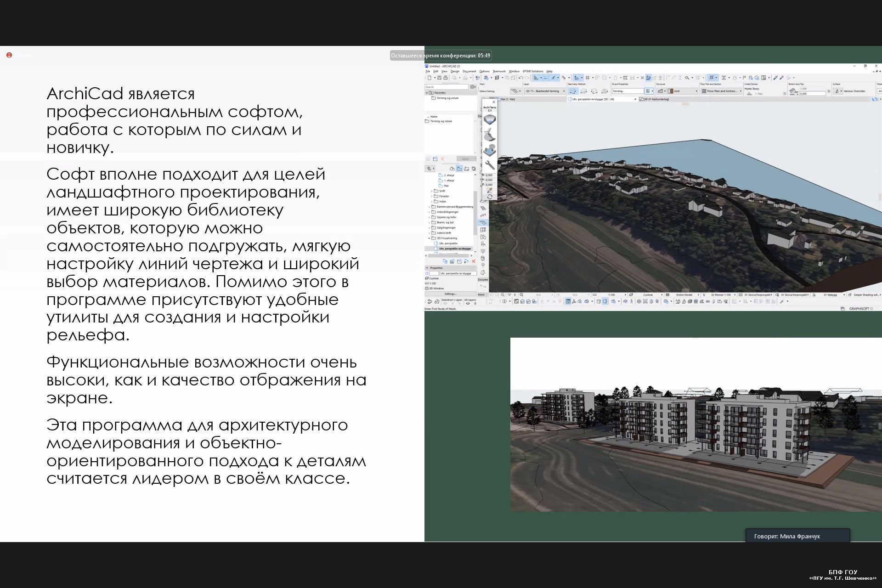The height and width of the screenshot is (588, 882).
Task: Click the Terreng- ID input field
Action: tap(628, 91)
